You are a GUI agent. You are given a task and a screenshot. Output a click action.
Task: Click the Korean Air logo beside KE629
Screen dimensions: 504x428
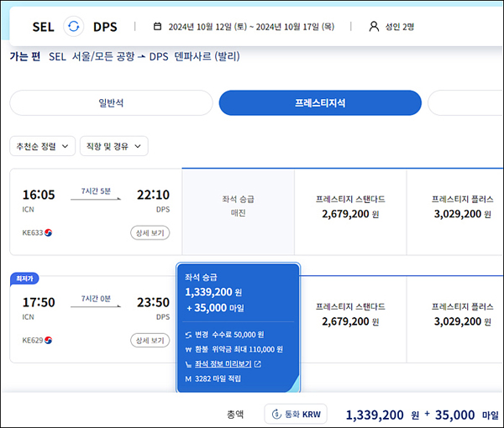(x=48, y=340)
